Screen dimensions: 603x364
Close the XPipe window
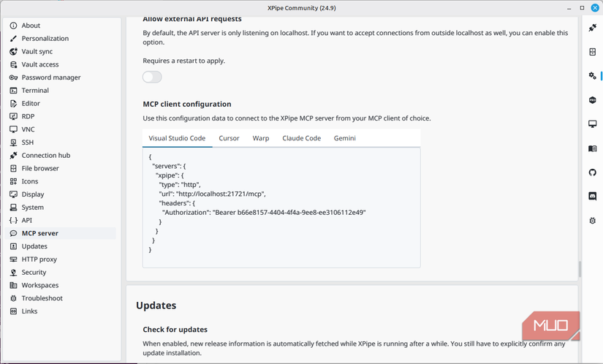[595, 8]
